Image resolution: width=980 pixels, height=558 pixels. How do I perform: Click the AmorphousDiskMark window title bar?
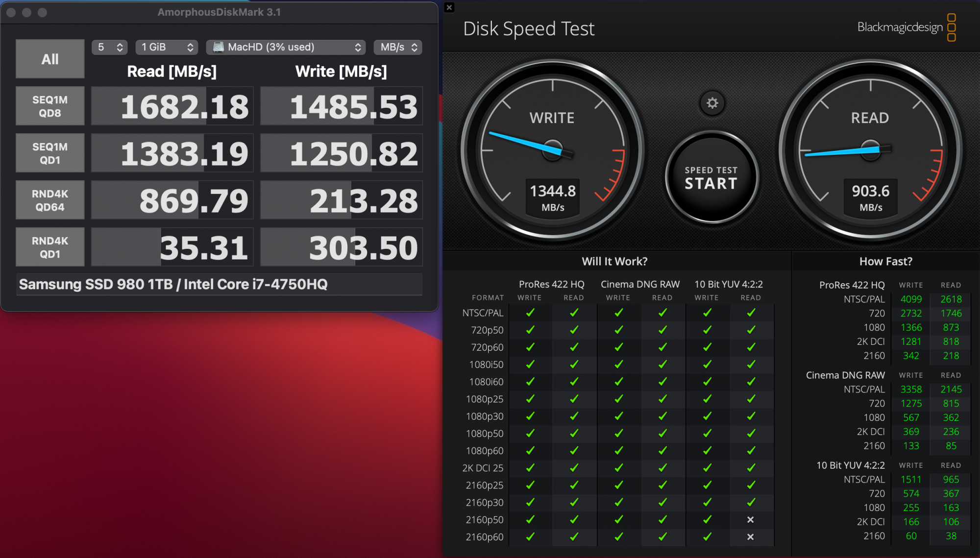(x=219, y=12)
